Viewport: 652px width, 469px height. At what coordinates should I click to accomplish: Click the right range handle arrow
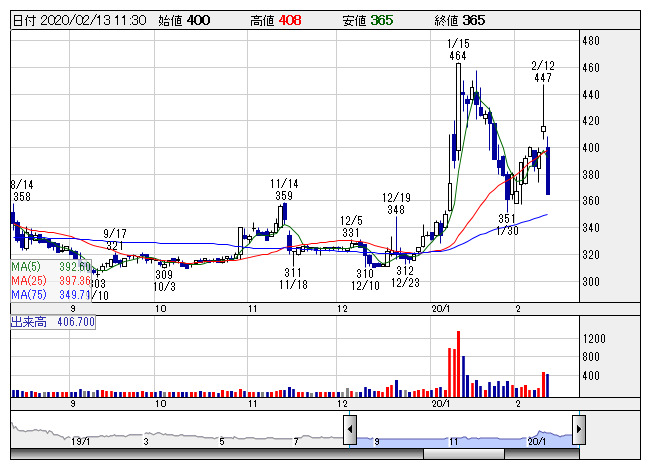[579, 431]
